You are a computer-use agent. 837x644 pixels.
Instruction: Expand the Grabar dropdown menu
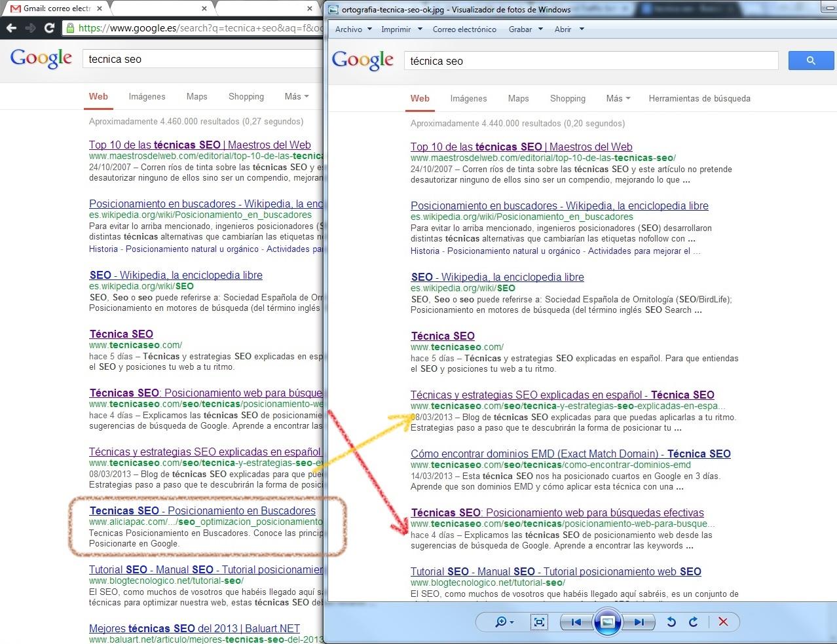click(x=525, y=29)
